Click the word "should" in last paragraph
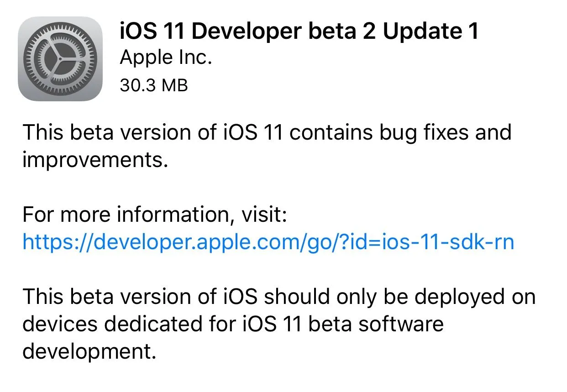The image size is (567, 392). [297, 297]
